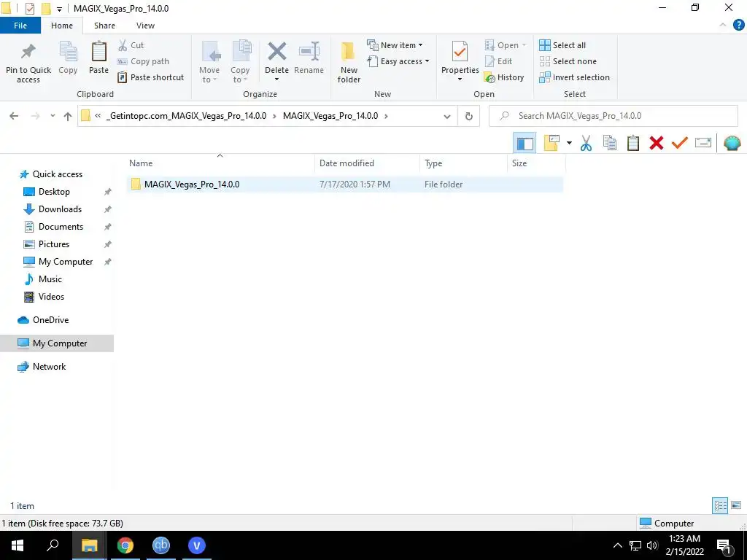Click the clipboard paste icon in lower toolbar
This screenshot has height=560, width=747.
coord(632,143)
